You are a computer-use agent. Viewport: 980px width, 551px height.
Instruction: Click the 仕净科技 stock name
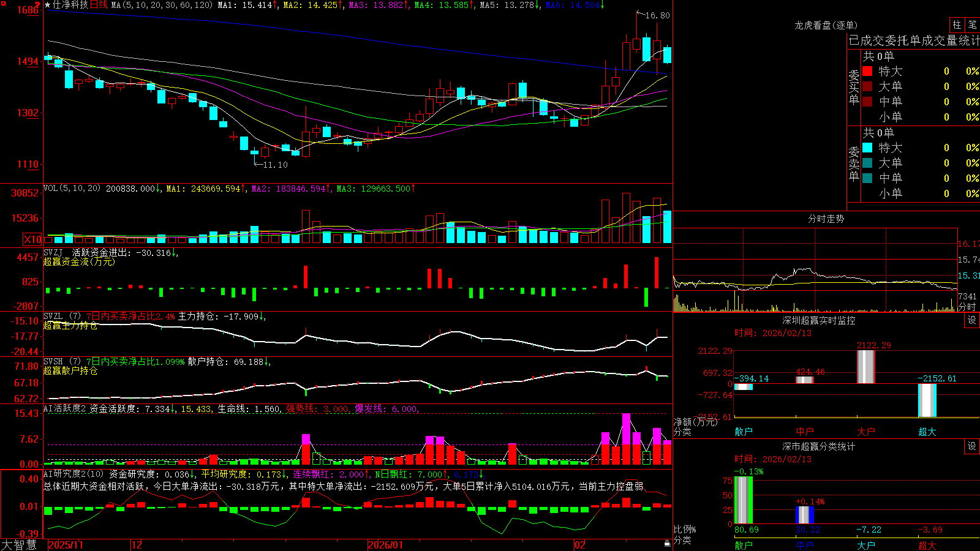(x=70, y=5)
